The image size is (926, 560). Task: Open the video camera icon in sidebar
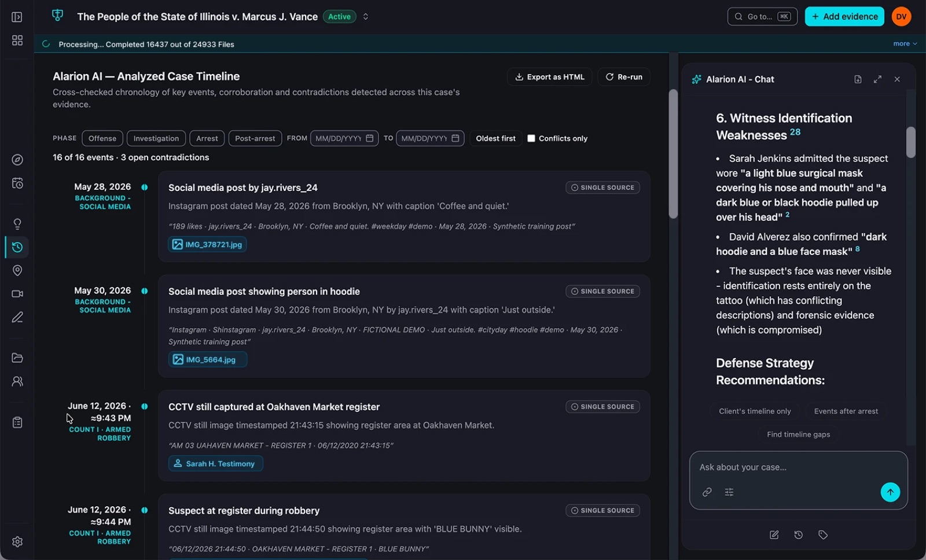tap(17, 294)
